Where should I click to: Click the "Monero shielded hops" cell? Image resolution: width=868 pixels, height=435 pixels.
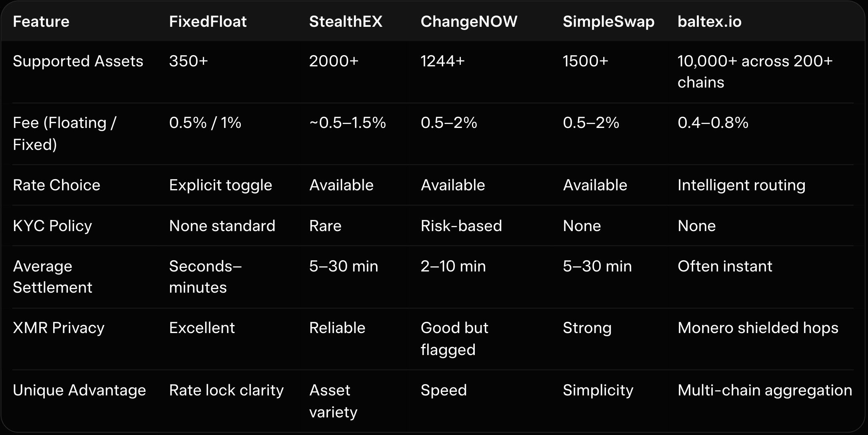758,328
